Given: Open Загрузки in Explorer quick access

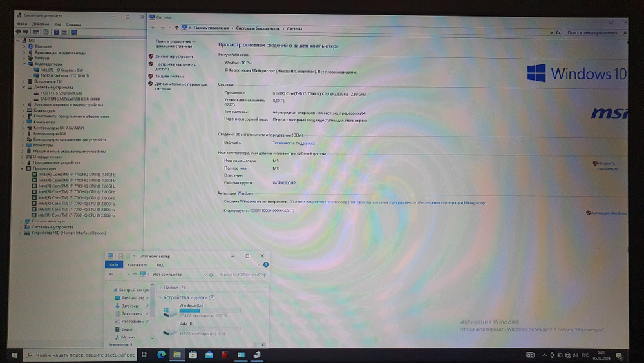Looking at the screenshot, I should (129, 306).
